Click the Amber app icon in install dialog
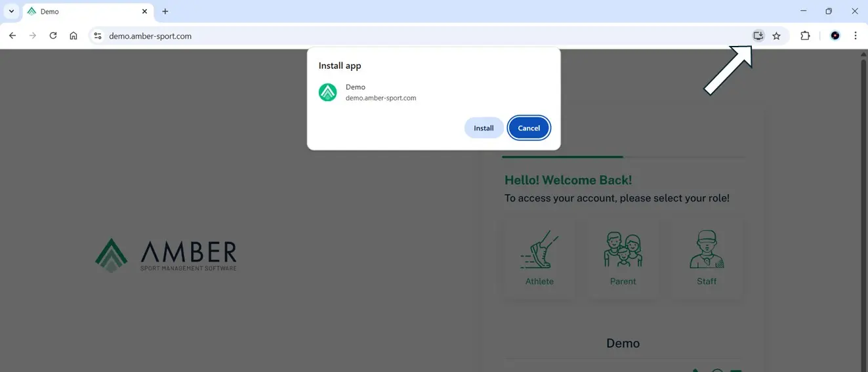The height and width of the screenshot is (372, 868). (x=327, y=93)
